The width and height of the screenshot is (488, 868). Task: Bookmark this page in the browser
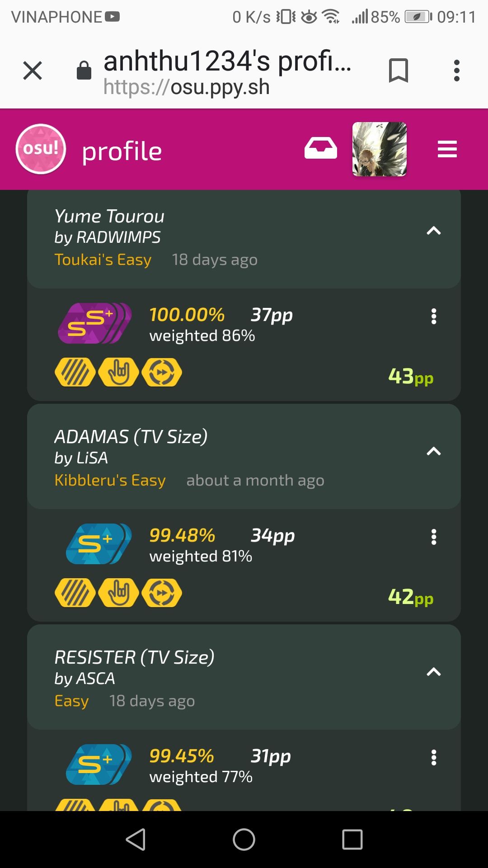pyautogui.click(x=398, y=71)
